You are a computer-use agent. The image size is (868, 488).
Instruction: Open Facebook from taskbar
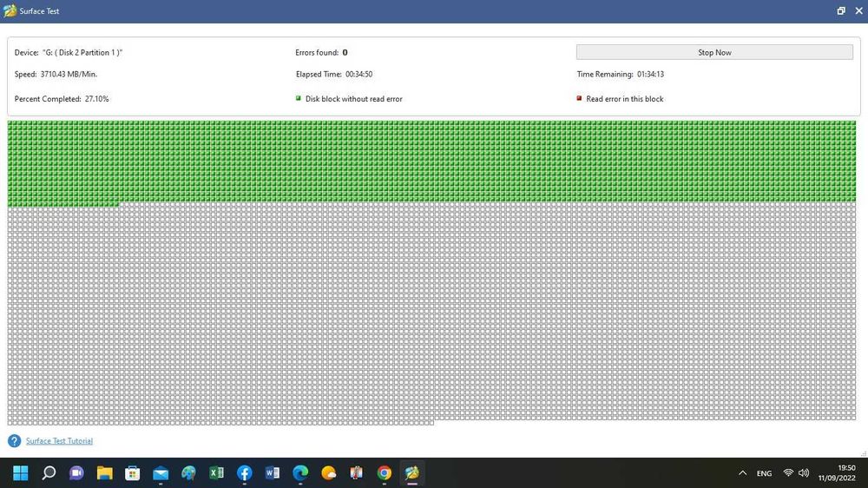coord(244,473)
